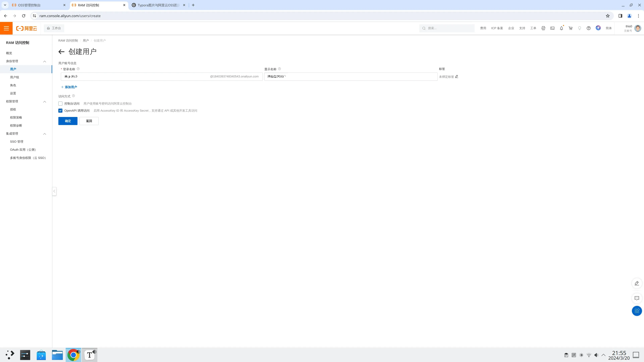The image size is (644, 362).
Task: Click the help question mark icon
Action: (x=588, y=28)
